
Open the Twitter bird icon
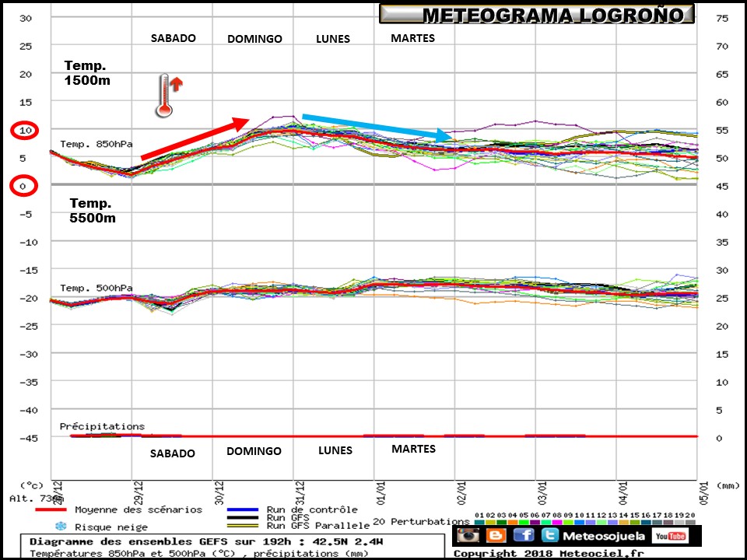(x=549, y=535)
